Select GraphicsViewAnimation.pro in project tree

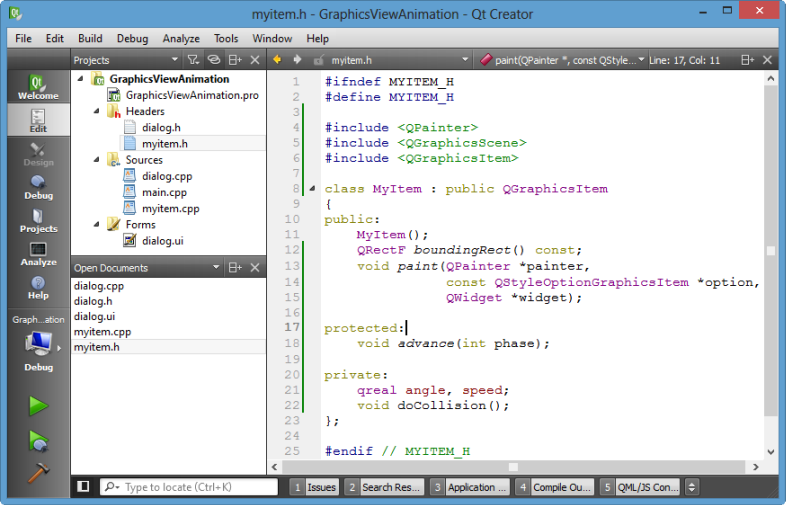(x=192, y=95)
